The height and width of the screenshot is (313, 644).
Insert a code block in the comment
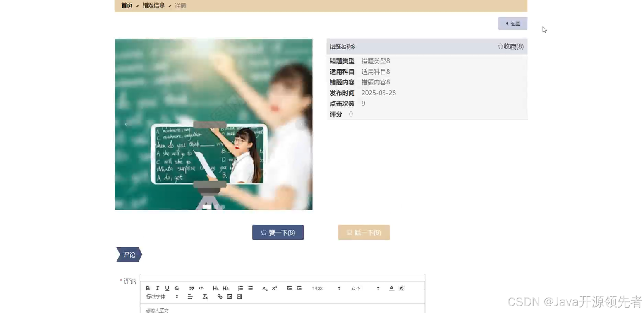(201, 288)
